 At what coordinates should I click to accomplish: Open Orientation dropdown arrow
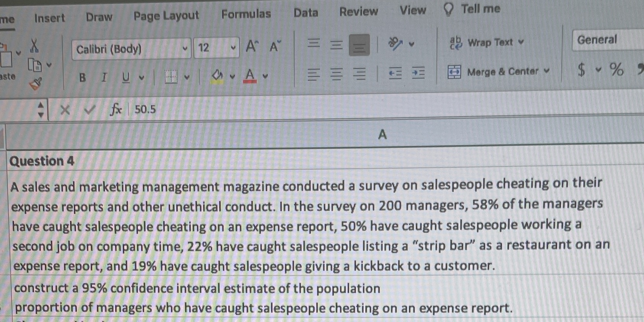coord(411,44)
